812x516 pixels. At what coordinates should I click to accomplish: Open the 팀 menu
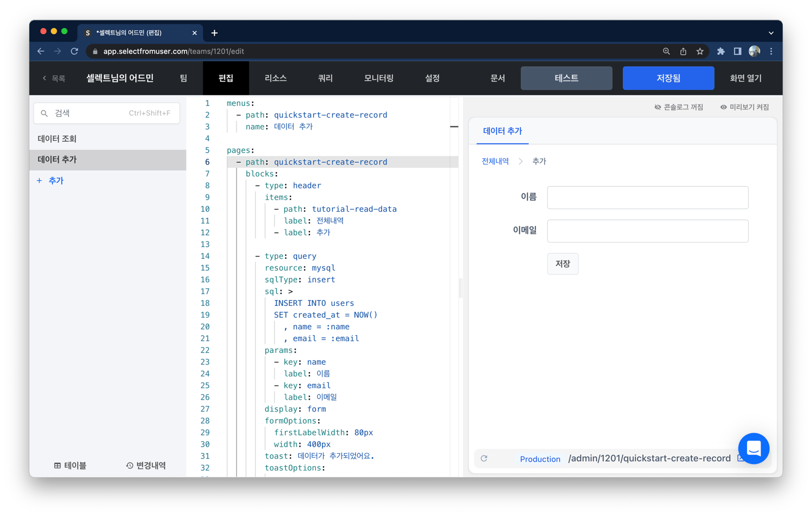[184, 79]
